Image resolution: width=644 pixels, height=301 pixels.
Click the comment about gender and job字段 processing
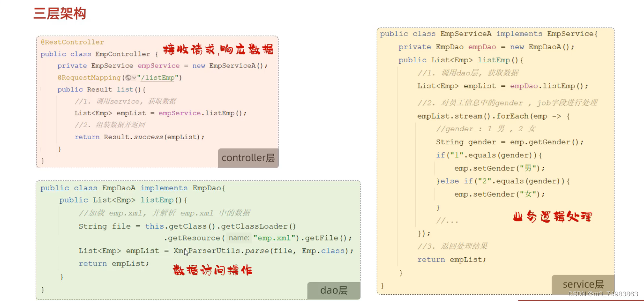pos(508,103)
